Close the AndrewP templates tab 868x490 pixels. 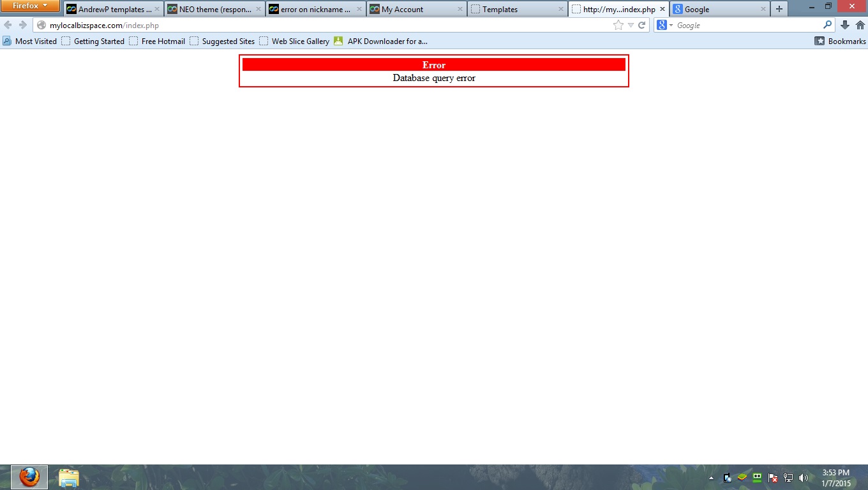coord(157,10)
